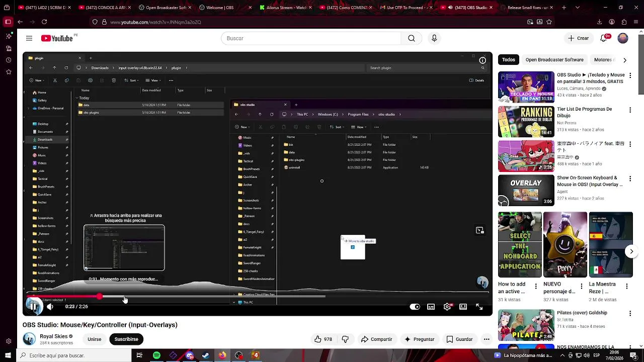Open options for Show On-Screen Keyboard video
The image size is (644, 362).
[x=630, y=178]
